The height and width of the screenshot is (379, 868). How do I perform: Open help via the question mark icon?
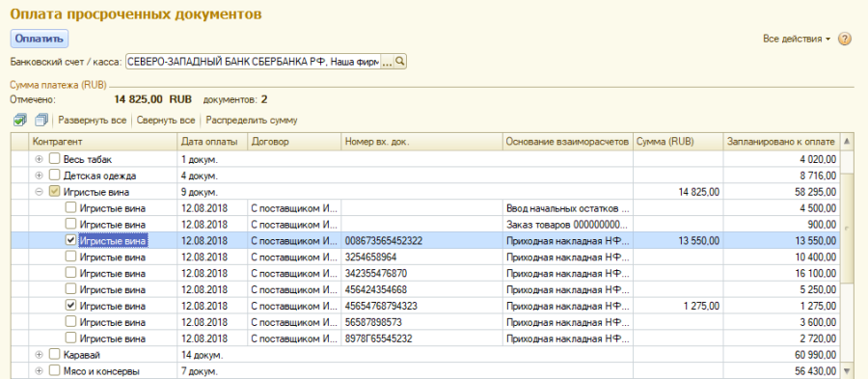pos(845,40)
